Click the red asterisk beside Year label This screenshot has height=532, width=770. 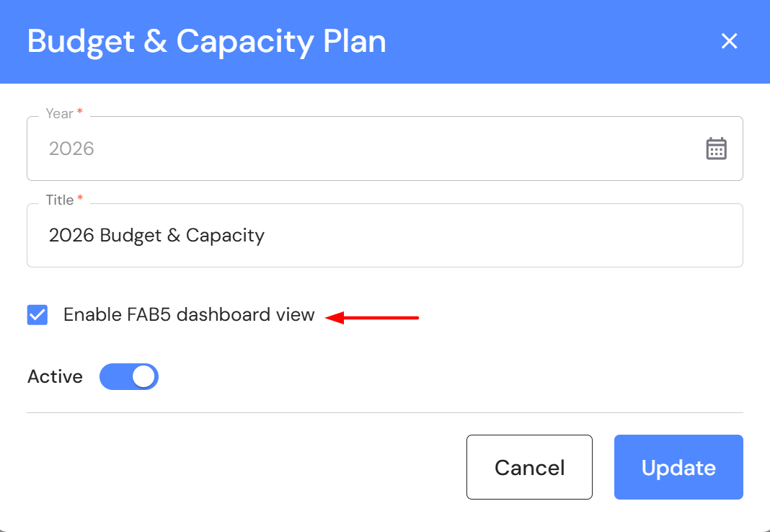[79, 113]
